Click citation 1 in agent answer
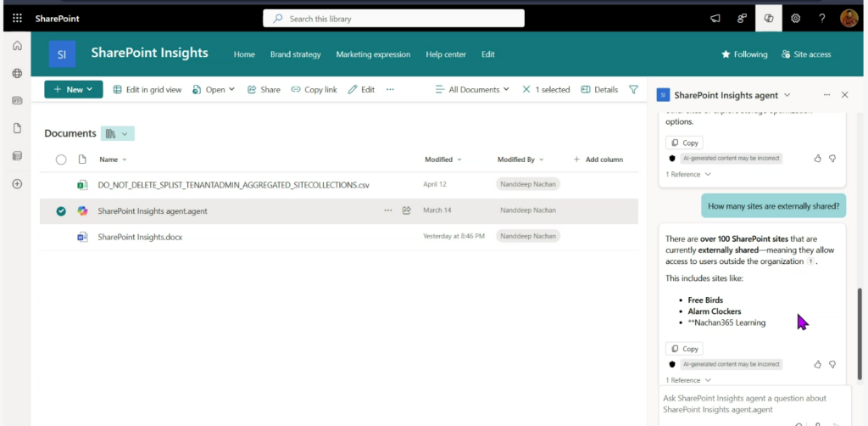This screenshot has height=426, width=868. point(810,261)
